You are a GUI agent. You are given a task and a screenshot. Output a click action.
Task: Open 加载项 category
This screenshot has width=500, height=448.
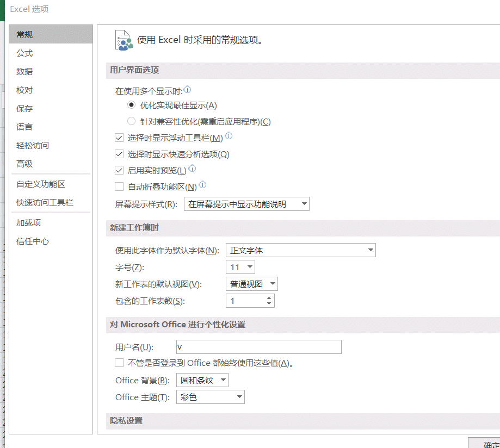(x=51, y=223)
